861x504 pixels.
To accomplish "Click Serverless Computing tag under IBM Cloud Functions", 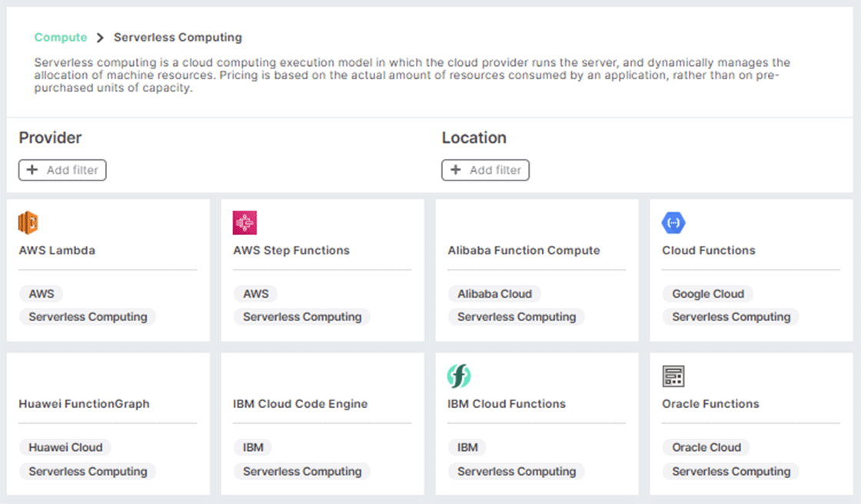I will pos(517,471).
